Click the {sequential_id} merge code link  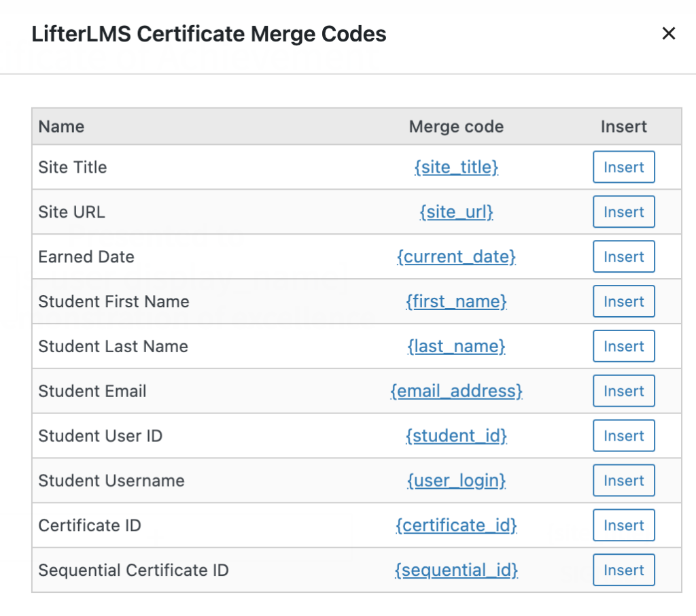coord(457,570)
